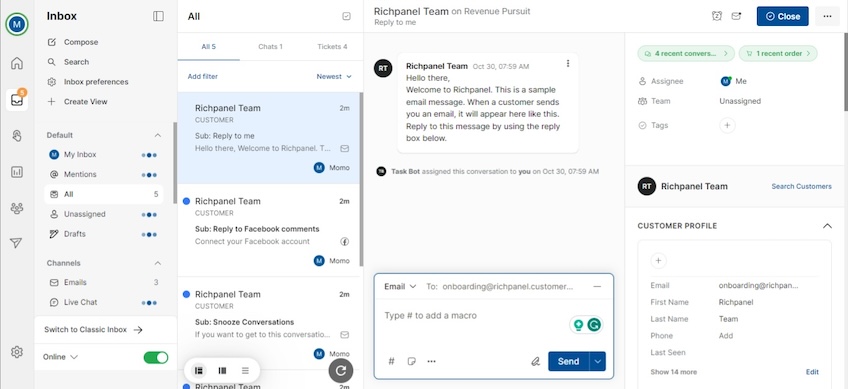Screen dimensions: 848x389
Task: Minimize the reply composer with dash icon
Action: coord(597,287)
